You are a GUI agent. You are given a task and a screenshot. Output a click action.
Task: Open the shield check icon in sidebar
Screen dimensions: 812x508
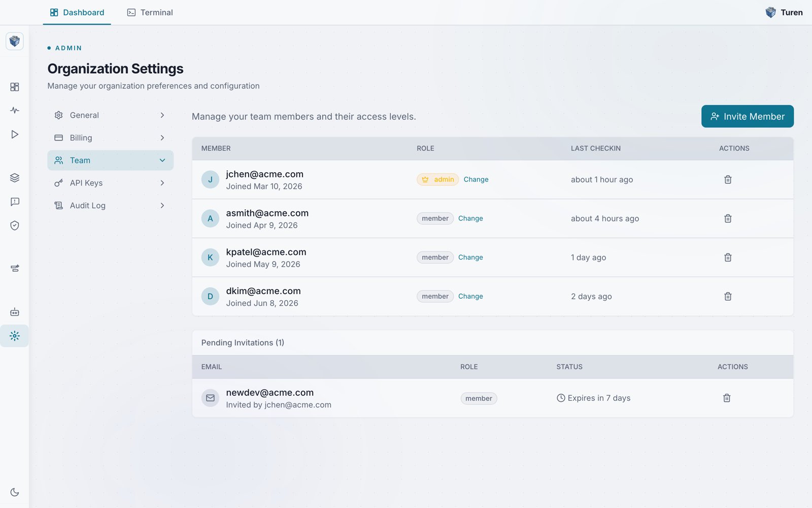coord(15,225)
